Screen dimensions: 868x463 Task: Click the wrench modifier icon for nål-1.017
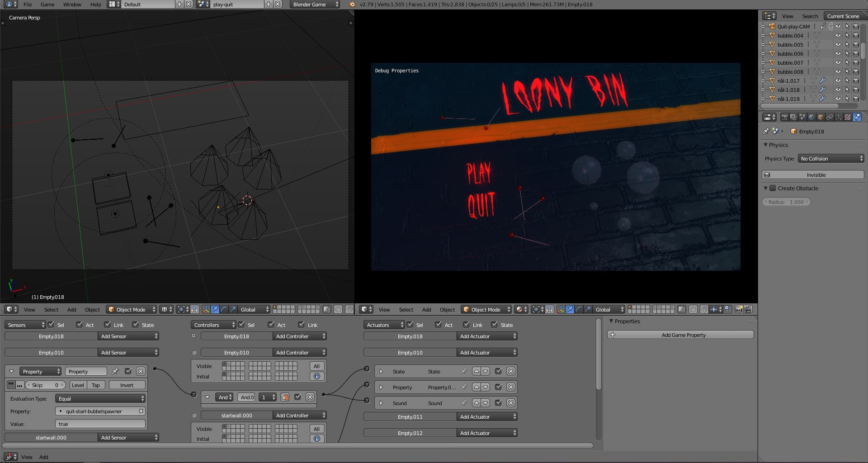point(822,80)
